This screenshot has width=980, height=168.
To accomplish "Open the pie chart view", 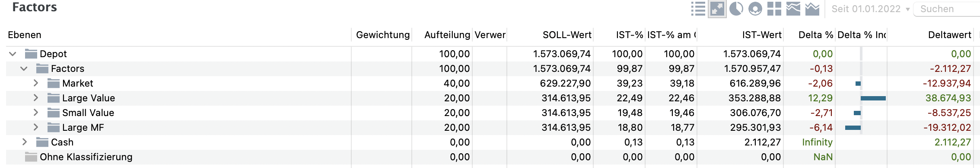I will (x=736, y=9).
